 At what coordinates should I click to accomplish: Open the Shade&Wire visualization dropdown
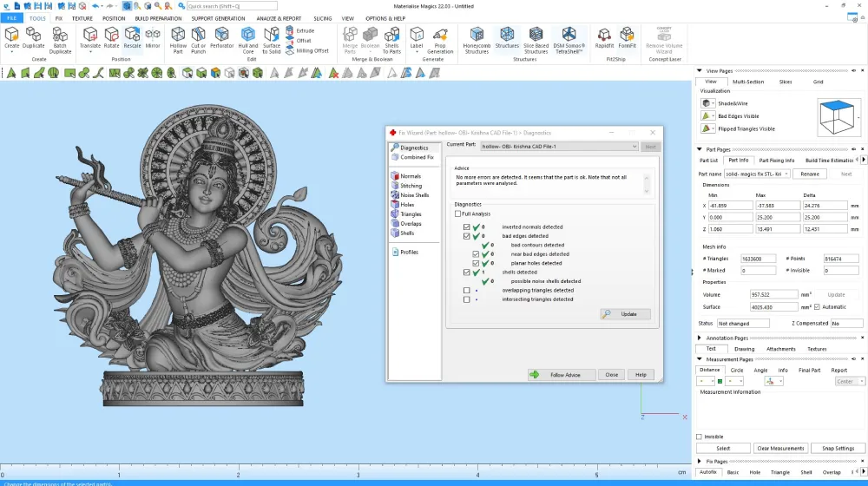click(708, 103)
